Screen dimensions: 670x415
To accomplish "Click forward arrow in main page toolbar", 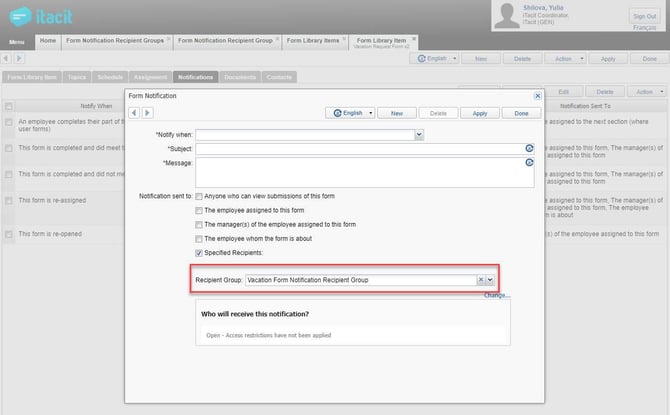I will tap(19, 58).
